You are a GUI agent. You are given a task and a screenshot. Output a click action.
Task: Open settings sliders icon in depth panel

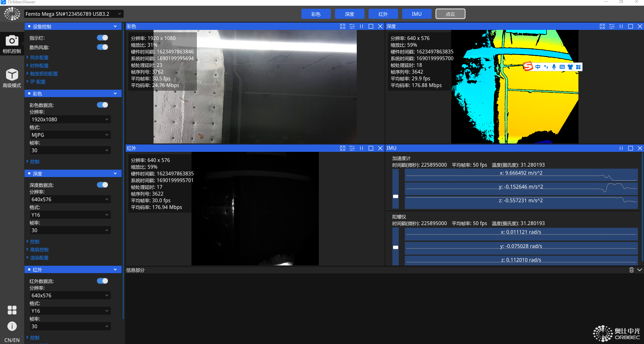coord(612,26)
